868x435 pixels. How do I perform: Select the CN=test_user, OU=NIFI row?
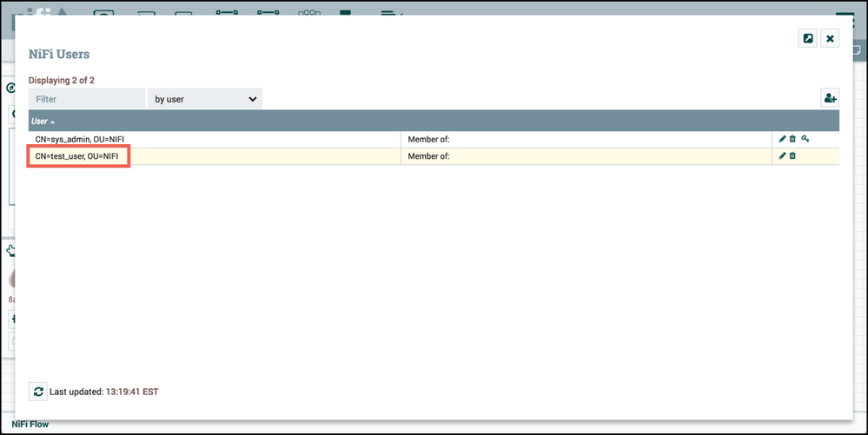[x=434, y=156]
